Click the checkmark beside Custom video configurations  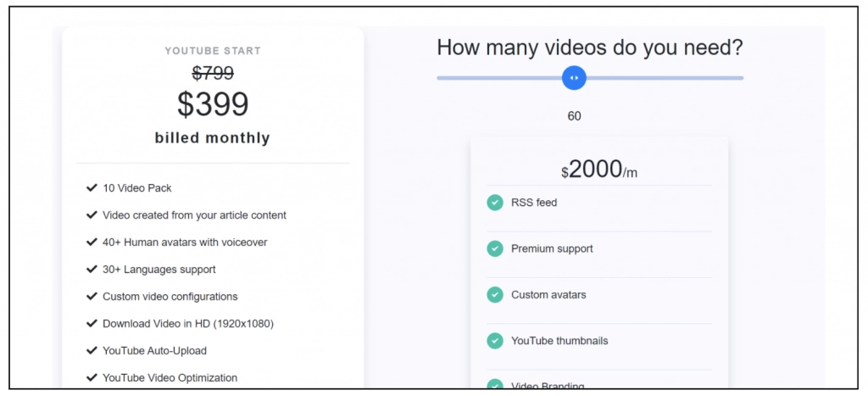(x=92, y=297)
